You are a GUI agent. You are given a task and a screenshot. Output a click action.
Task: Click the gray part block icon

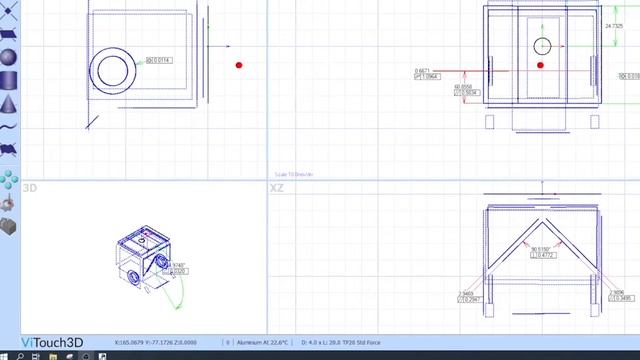[8, 227]
